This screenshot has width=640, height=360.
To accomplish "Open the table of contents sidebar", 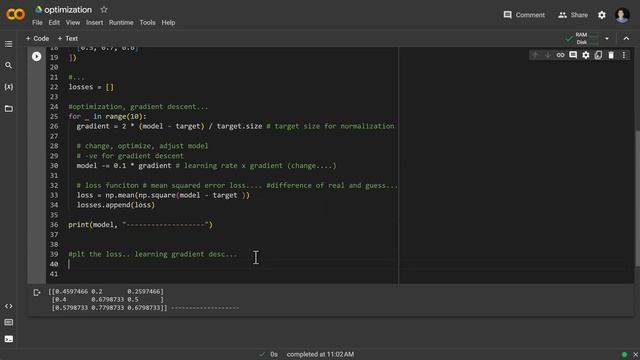I will pyautogui.click(x=9, y=44).
